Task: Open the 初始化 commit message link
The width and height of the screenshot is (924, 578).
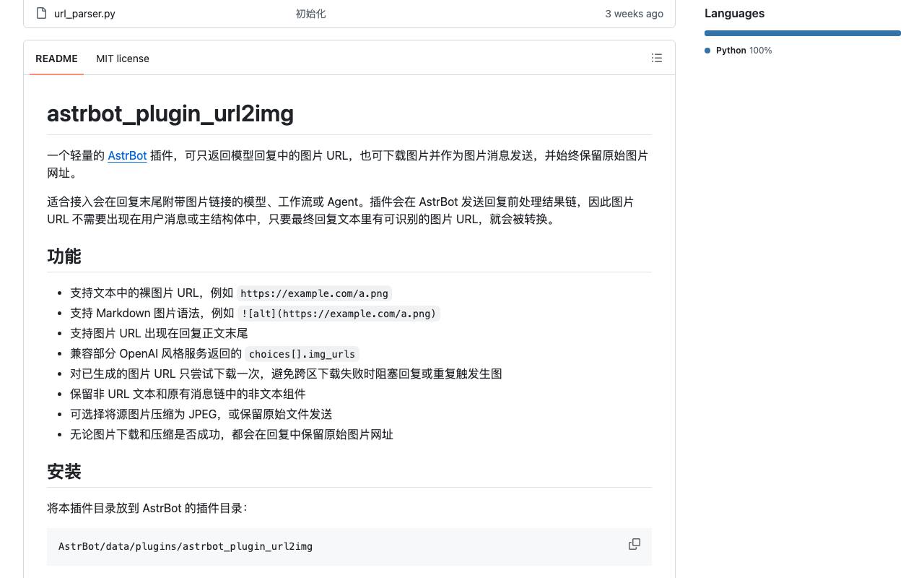Action: click(x=310, y=14)
